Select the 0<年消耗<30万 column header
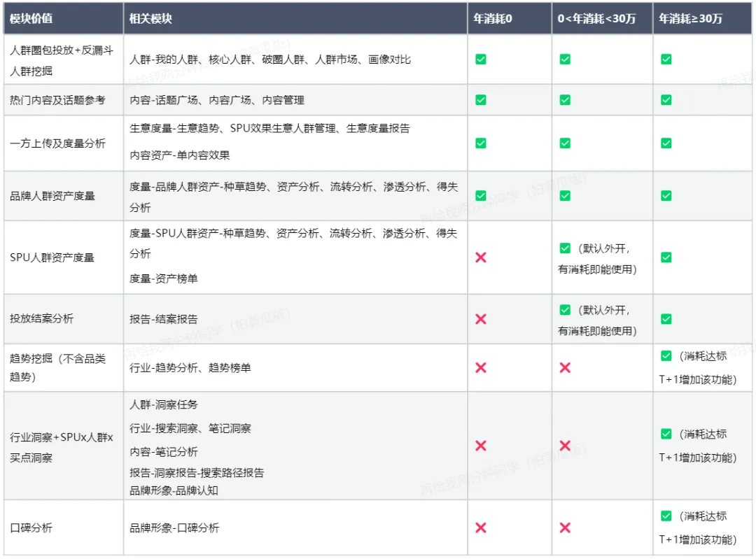 596,19
